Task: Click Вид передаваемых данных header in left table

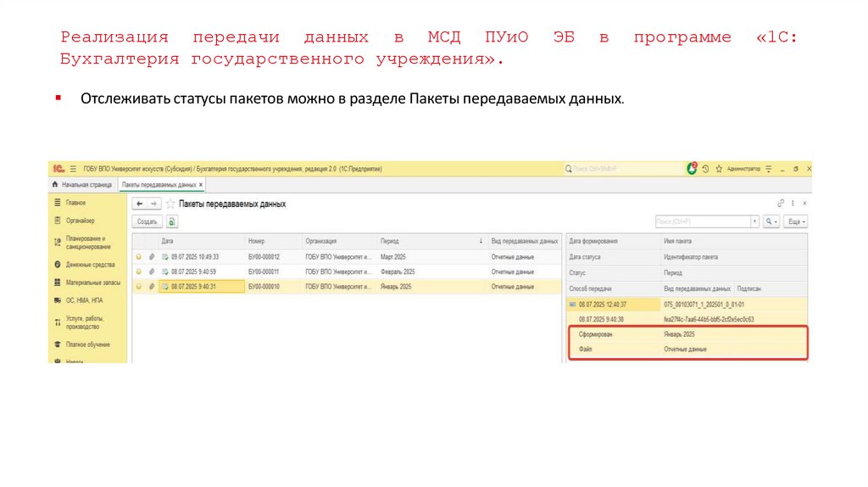Action: coord(525,241)
